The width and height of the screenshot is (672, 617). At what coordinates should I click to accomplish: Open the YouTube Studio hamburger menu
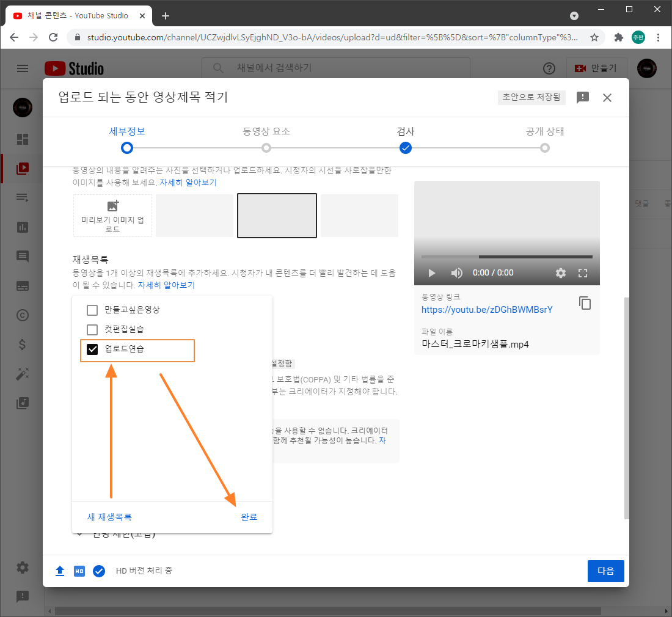point(22,68)
